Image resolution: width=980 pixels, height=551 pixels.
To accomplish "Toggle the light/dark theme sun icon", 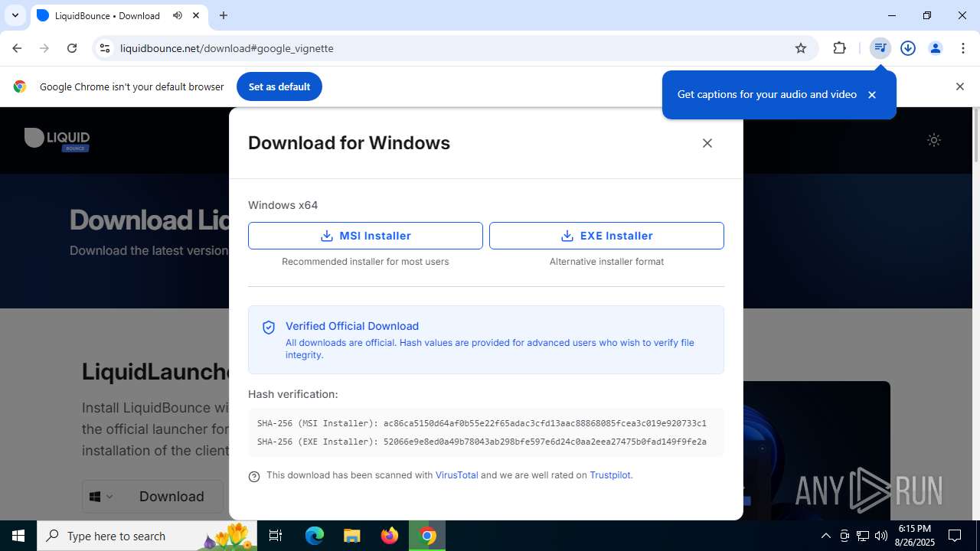I will tap(934, 140).
